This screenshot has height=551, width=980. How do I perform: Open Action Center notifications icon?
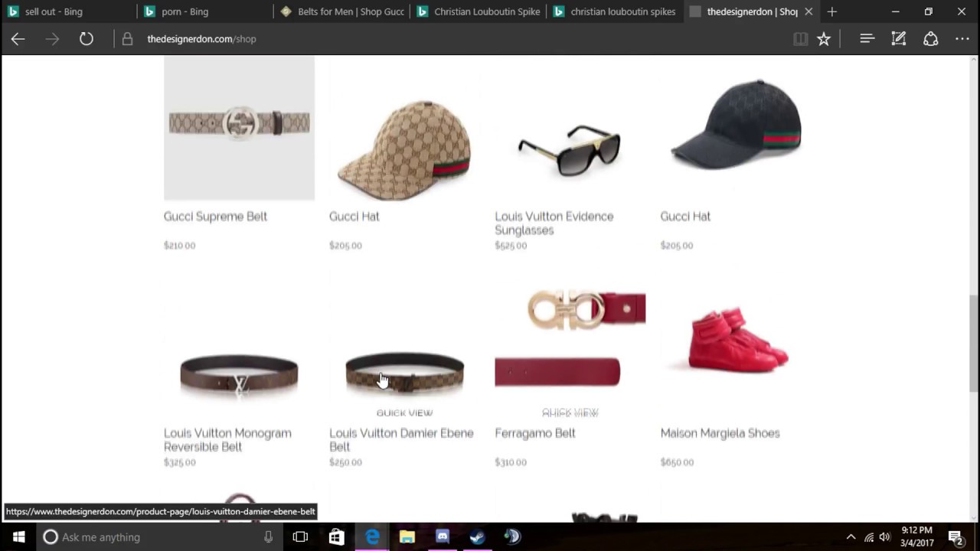[x=955, y=537]
